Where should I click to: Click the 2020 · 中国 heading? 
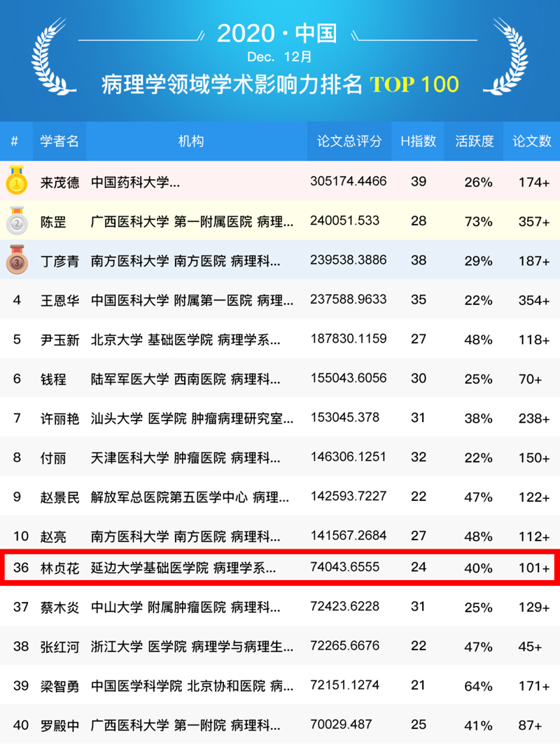[x=277, y=34]
